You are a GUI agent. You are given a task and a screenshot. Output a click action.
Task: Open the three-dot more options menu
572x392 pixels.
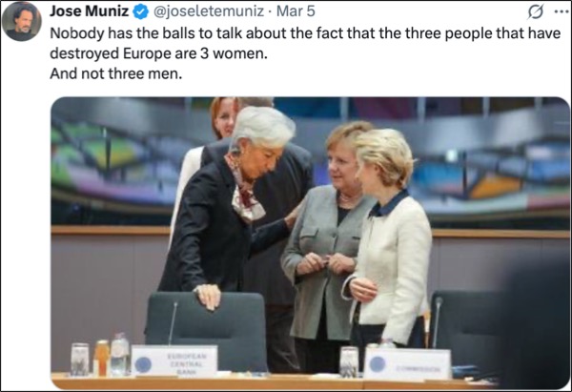coord(561,11)
